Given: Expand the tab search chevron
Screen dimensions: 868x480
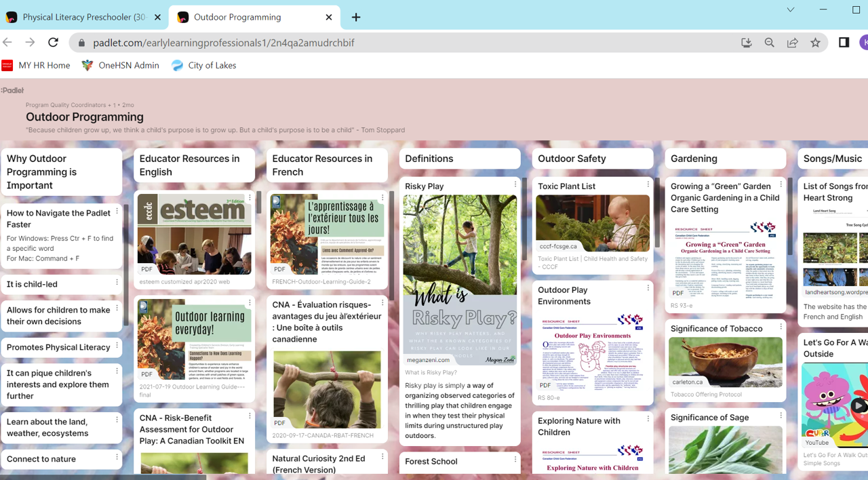Looking at the screenshot, I should tap(790, 9).
